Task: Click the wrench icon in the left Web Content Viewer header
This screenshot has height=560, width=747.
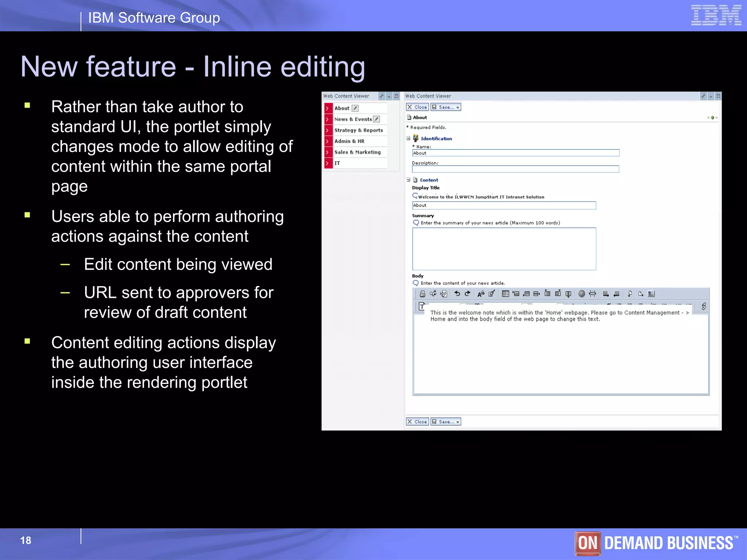Action: (x=382, y=96)
